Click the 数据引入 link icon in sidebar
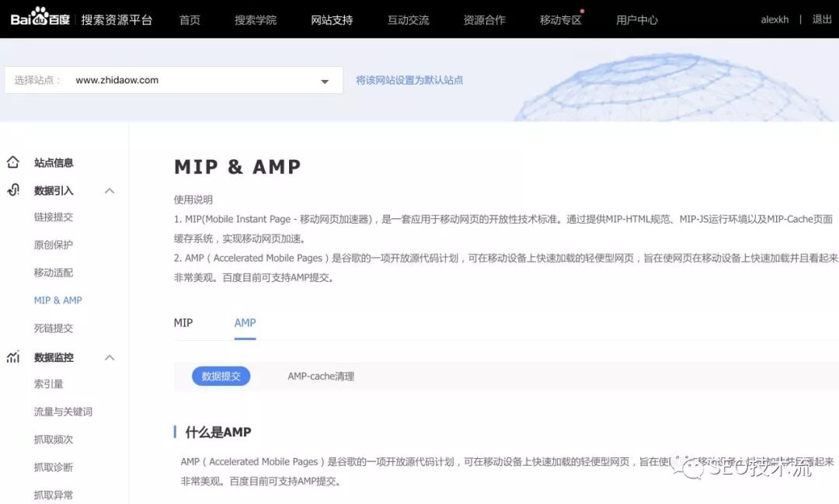 [13, 190]
